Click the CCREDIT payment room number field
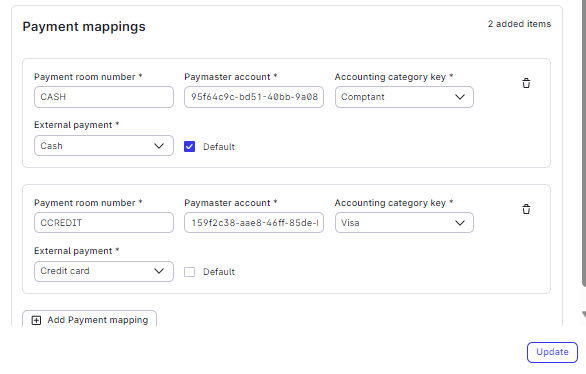The width and height of the screenshot is (586, 374). click(x=104, y=223)
